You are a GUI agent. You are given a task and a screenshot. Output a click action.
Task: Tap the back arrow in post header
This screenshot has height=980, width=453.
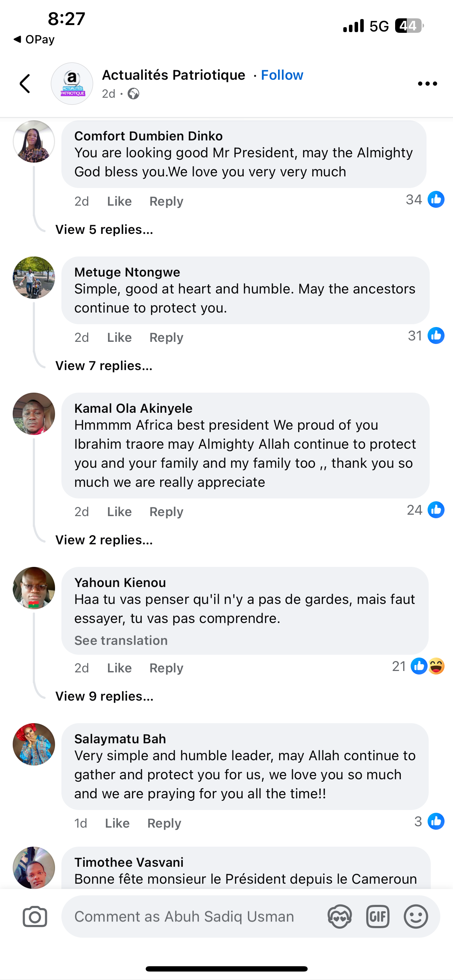[25, 84]
